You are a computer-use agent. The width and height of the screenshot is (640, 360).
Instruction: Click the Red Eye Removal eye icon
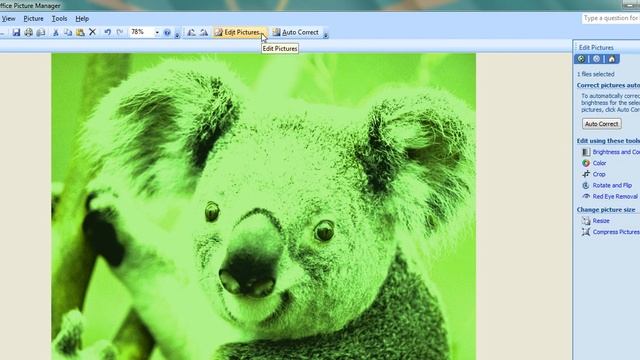click(586, 196)
